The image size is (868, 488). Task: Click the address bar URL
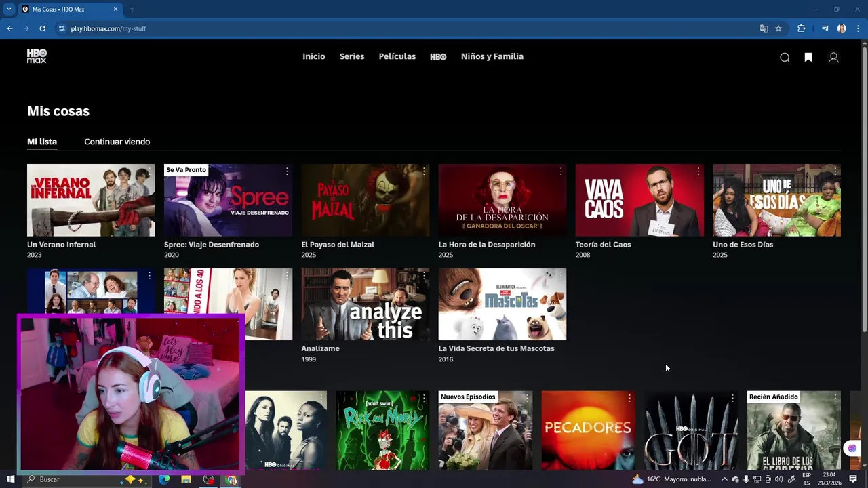[108, 28]
